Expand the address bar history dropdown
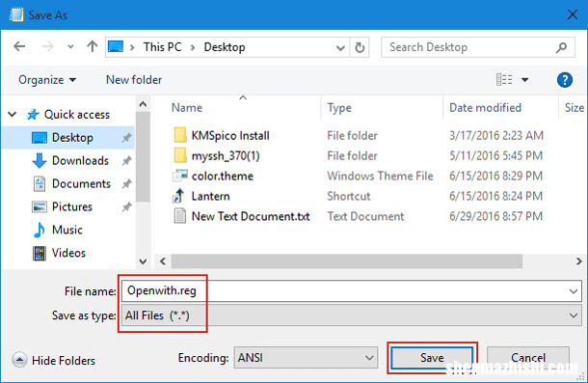588x383 pixels. [x=340, y=47]
